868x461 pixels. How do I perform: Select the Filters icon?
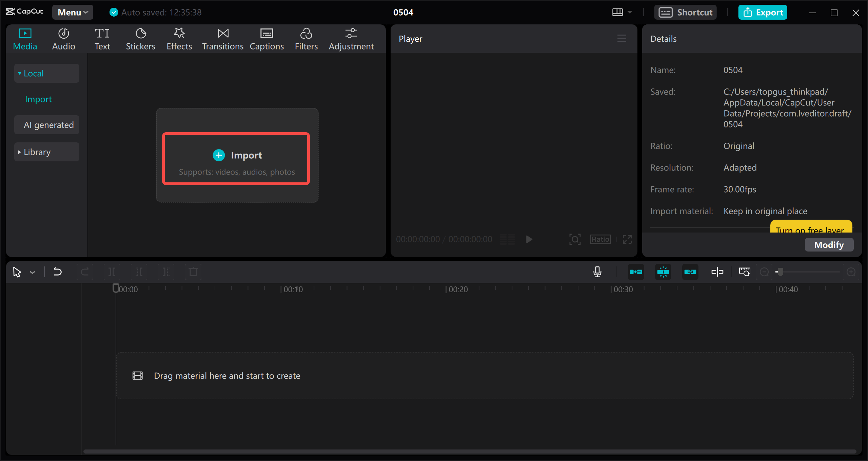pyautogui.click(x=306, y=38)
